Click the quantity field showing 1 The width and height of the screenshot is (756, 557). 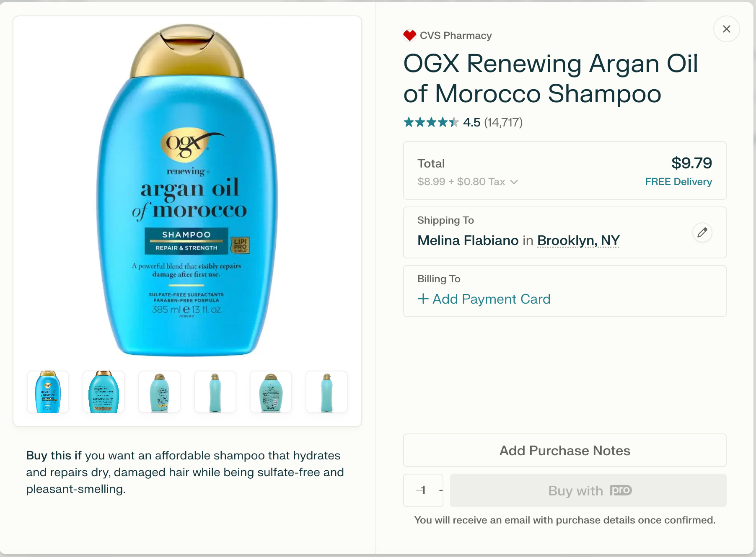(x=423, y=490)
